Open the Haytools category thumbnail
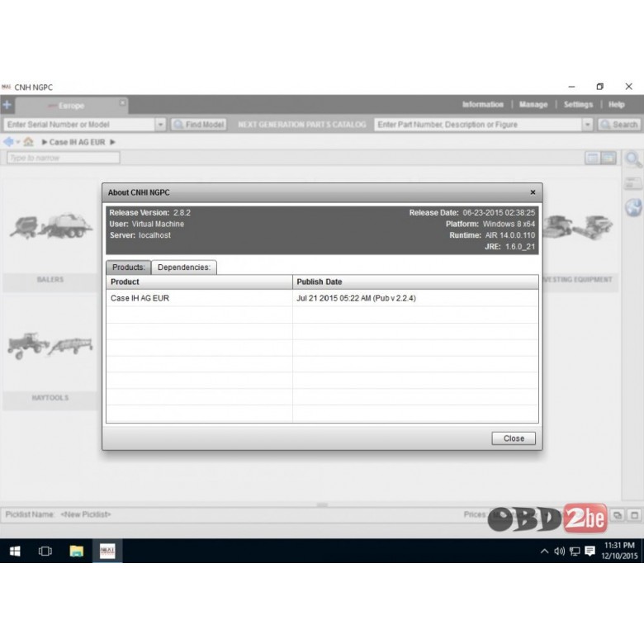644x644 pixels. [50, 353]
